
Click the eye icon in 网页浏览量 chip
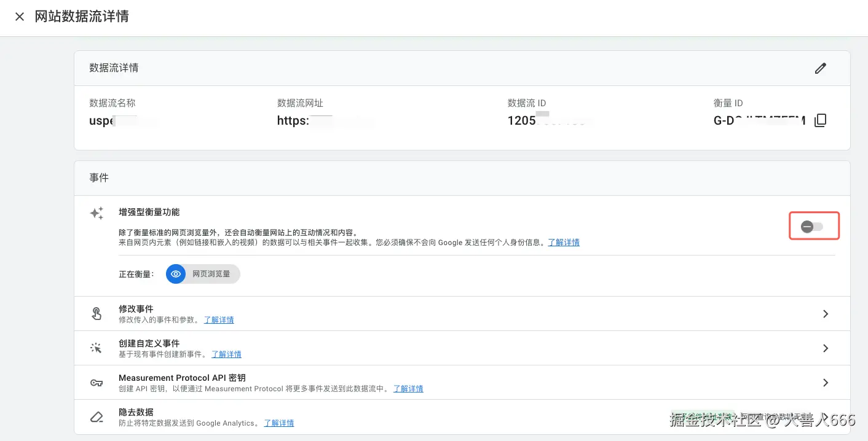point(176,274)
